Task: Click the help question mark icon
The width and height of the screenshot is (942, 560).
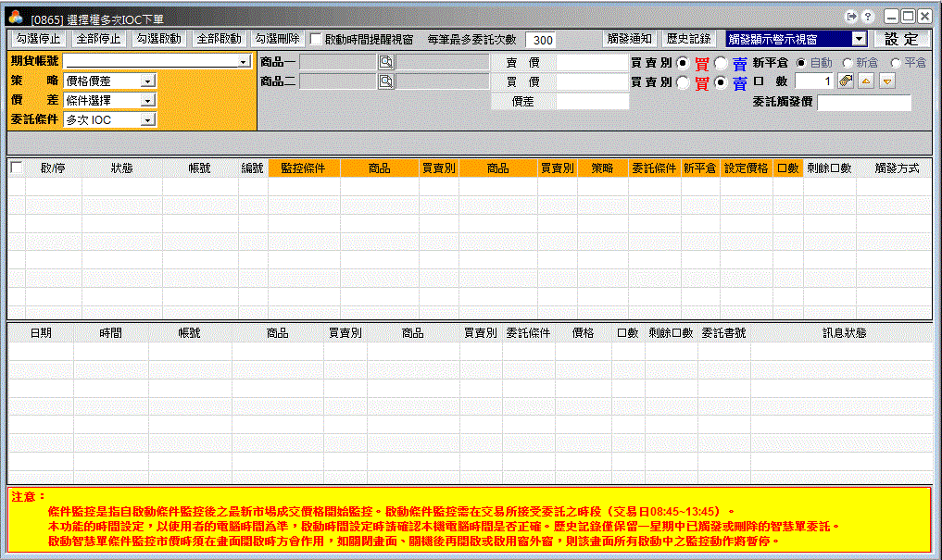Action: pyautogui.click(x=868, y=17)
